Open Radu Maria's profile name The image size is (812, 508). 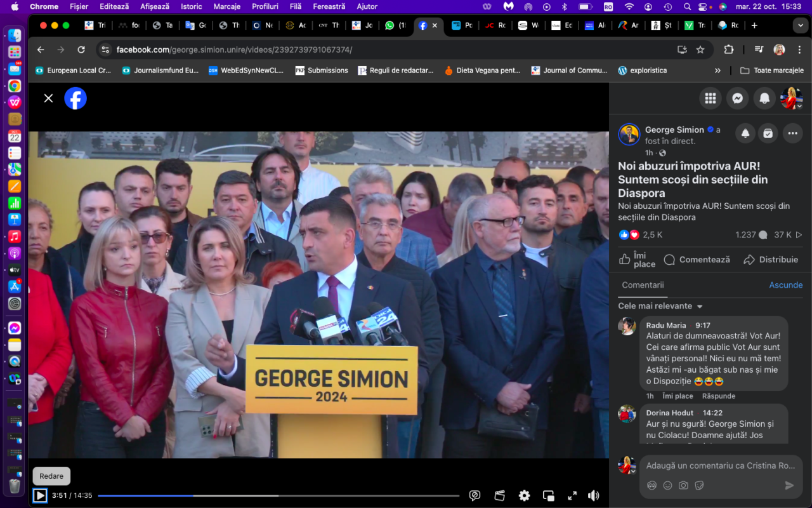666,325
